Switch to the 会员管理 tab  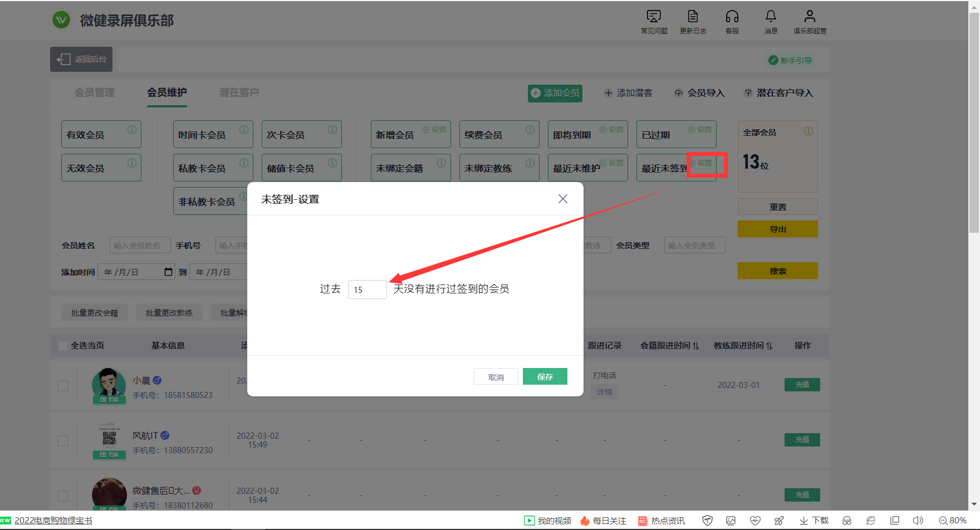tap(95, 92)
